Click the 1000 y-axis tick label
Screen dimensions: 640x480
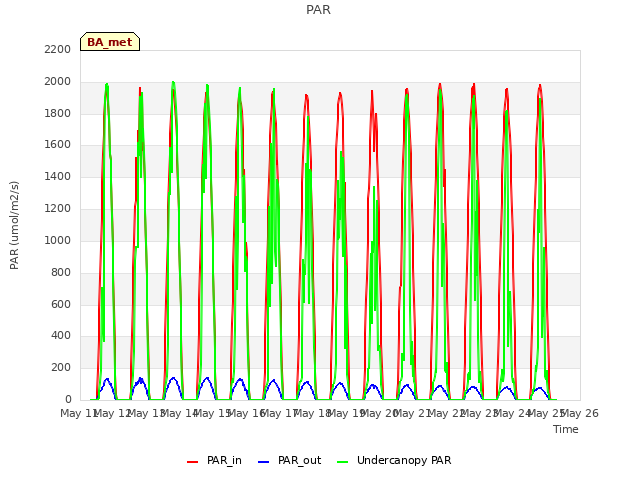coord(58,240)
